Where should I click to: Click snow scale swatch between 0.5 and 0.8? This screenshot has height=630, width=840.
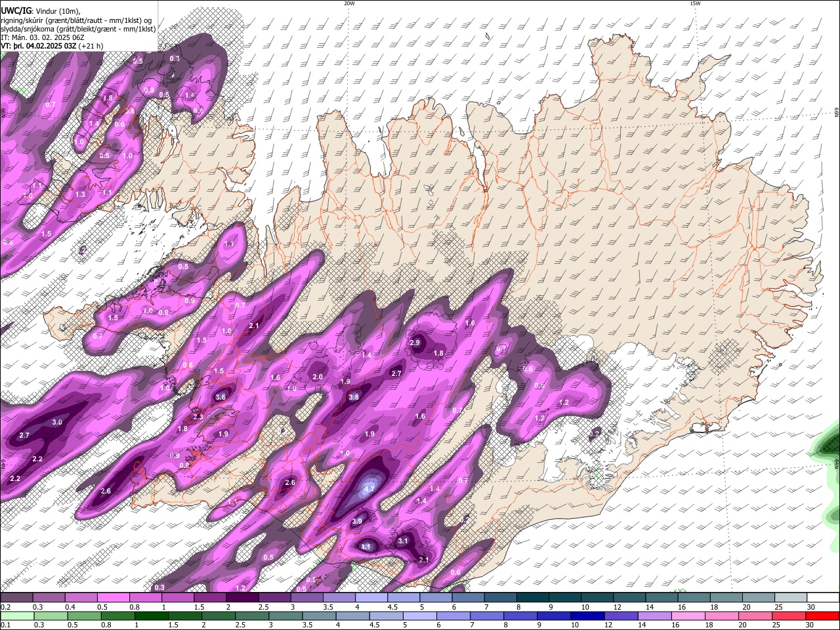coord(114,598)
